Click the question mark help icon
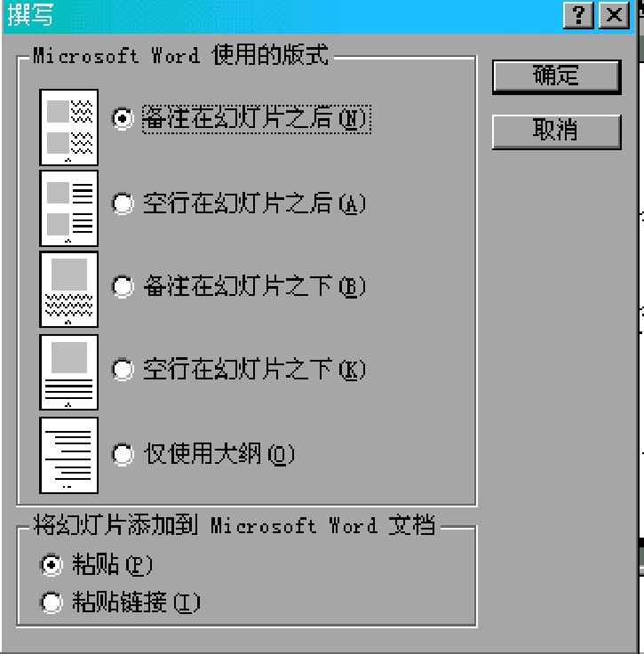 578,15
